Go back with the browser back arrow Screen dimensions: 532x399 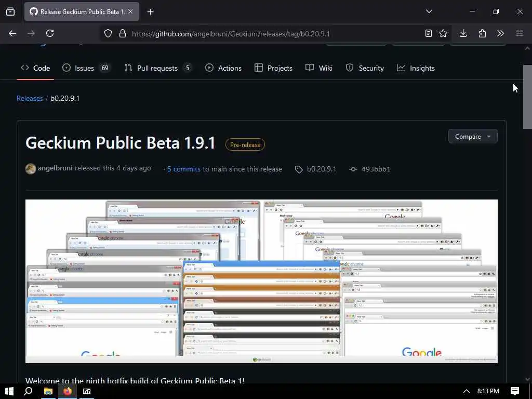tap(12, 33)
